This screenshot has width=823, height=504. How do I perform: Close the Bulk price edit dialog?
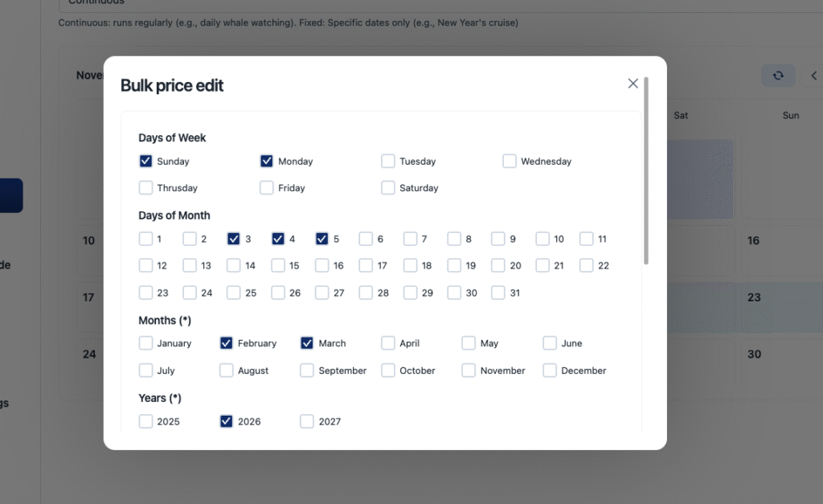click(x=633, y=84)
